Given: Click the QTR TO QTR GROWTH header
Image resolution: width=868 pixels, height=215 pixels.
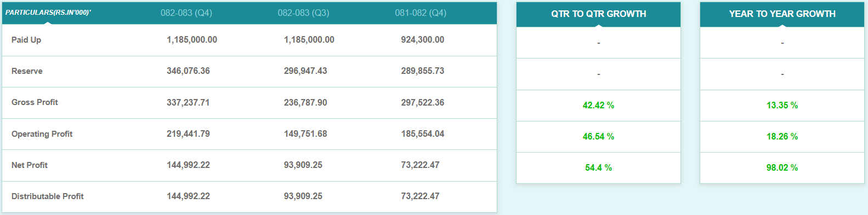Looking at the screenshot, I should [599, 14].
